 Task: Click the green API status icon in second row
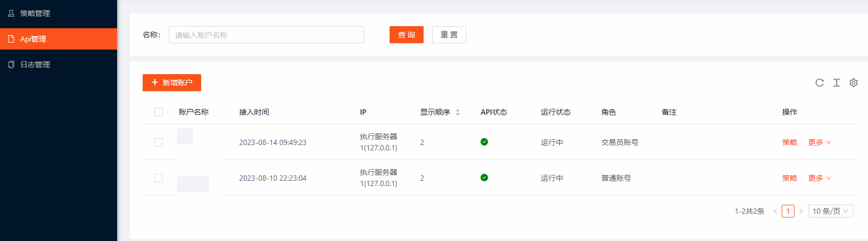(x=484, y=178)
